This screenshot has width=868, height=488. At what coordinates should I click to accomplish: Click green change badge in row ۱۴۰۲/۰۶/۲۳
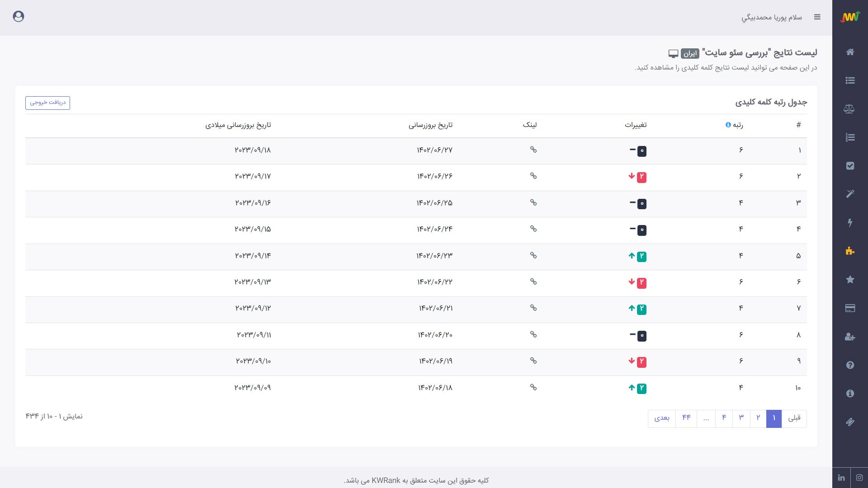[642, 257]
